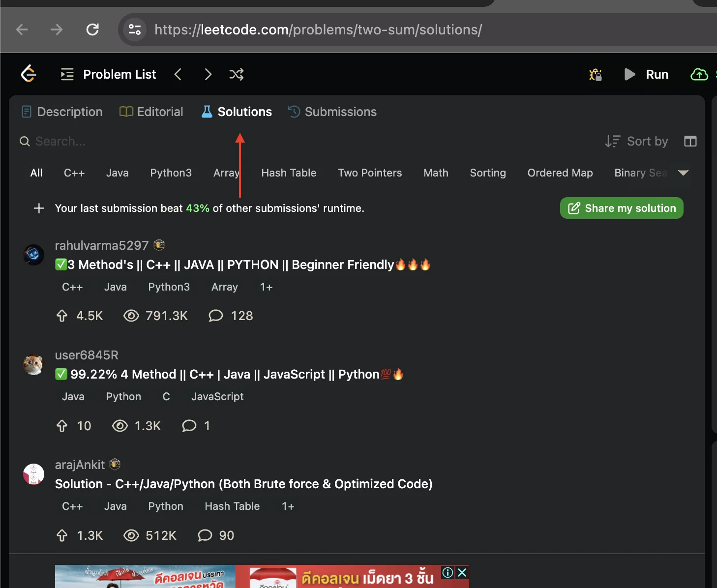
Task: Filter solutions by Java tag
Action: pyautogui.click(x=118, y=173)
